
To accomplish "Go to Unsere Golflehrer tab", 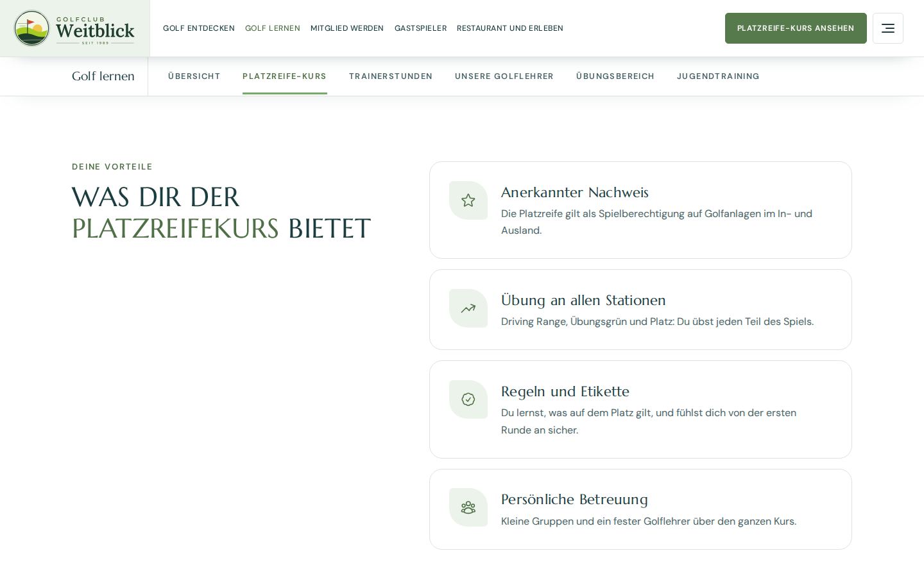I will pyautogui.click(x=504, y=76).
